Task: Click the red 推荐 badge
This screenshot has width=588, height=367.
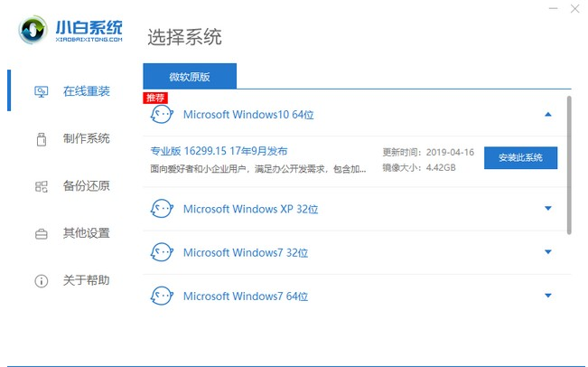Action: pyautogui.click(x=155, y=96)
